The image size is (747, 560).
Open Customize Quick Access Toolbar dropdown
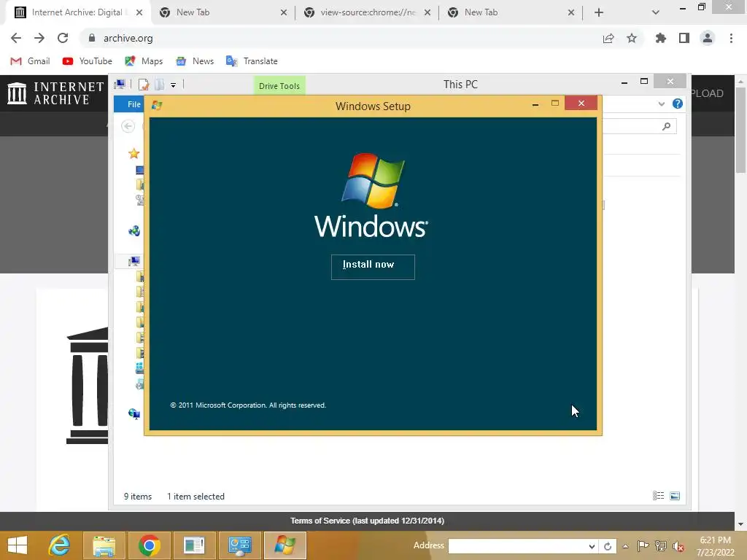pyautogui.click(x=174, y=85)
